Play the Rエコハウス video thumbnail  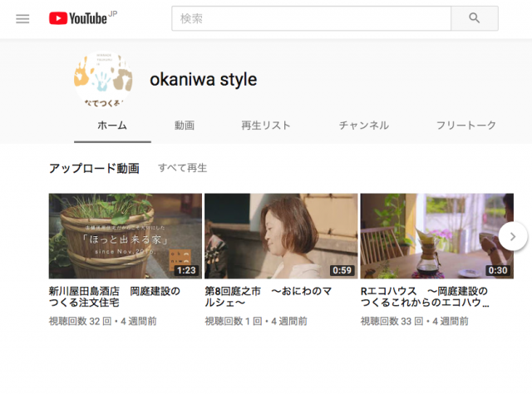click(x=436, y=236)
